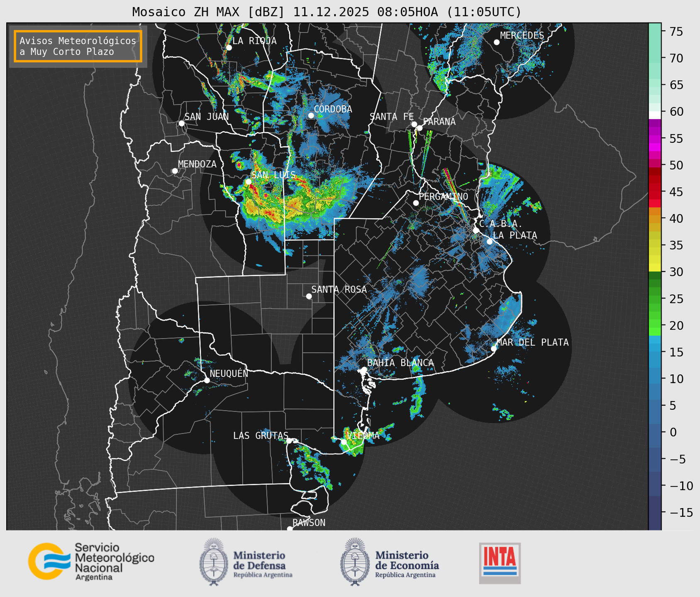
Task: Click the Servicio Meteorológico Nacional logo
Action: pos(91,562)
